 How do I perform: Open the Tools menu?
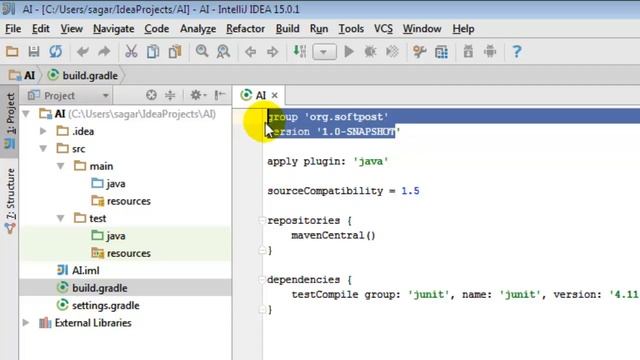[351, 29]
